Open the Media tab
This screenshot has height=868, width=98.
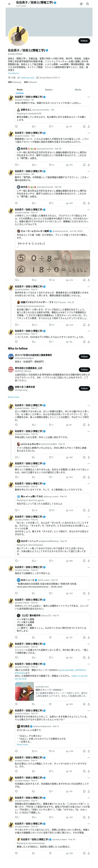click(78, 90)
